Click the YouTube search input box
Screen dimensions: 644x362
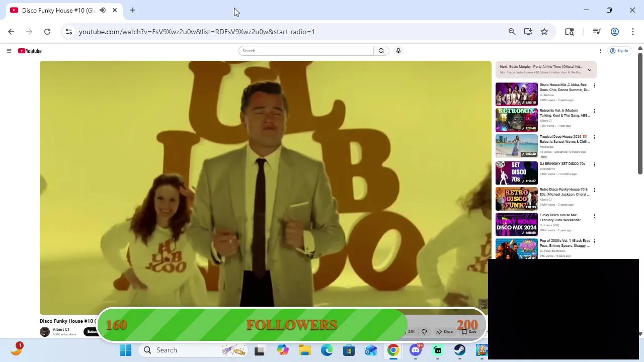click(306, 51)
